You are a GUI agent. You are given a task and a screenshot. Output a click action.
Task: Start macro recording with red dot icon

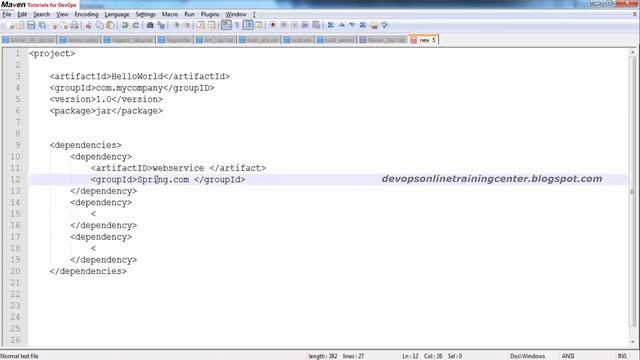coord(273,25)
